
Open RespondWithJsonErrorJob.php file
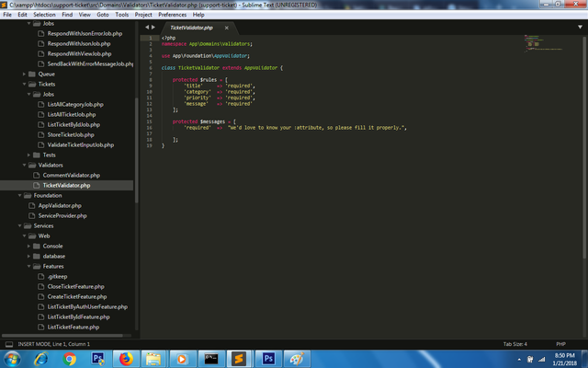coord(85,33)
